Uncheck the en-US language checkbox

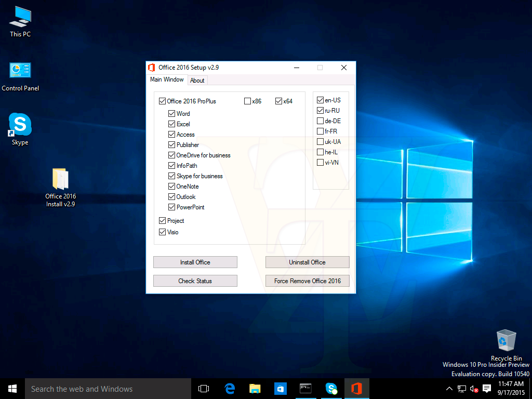tap(320, 100)
